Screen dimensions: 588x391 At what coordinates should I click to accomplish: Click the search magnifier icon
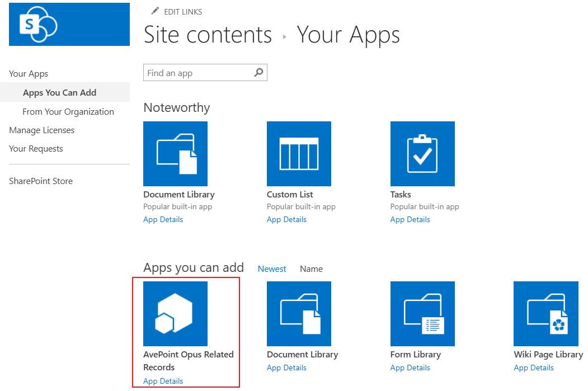tap(258, 72)
